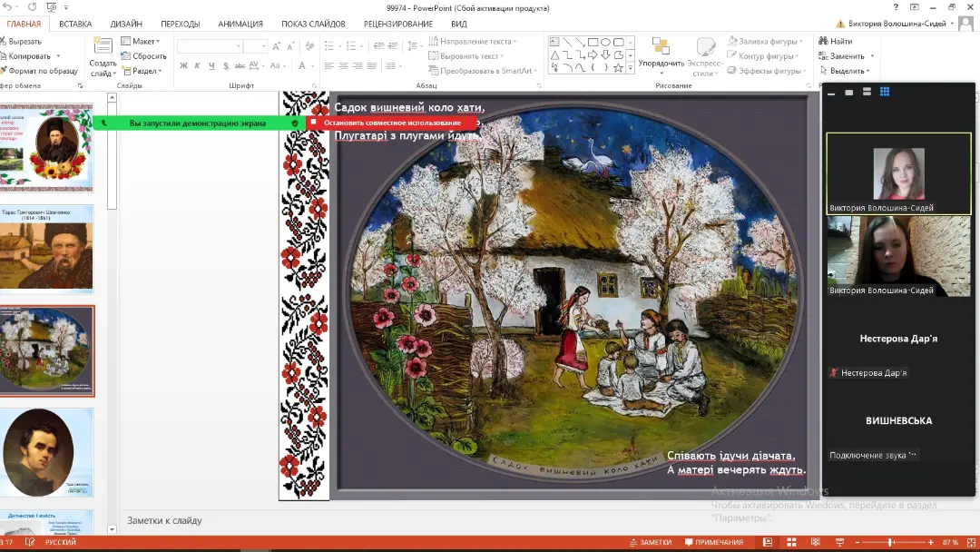The width and height of the screenshot is (980, 552).
Task: Expand the Раздел section dropdown
Action: point(145,71)
